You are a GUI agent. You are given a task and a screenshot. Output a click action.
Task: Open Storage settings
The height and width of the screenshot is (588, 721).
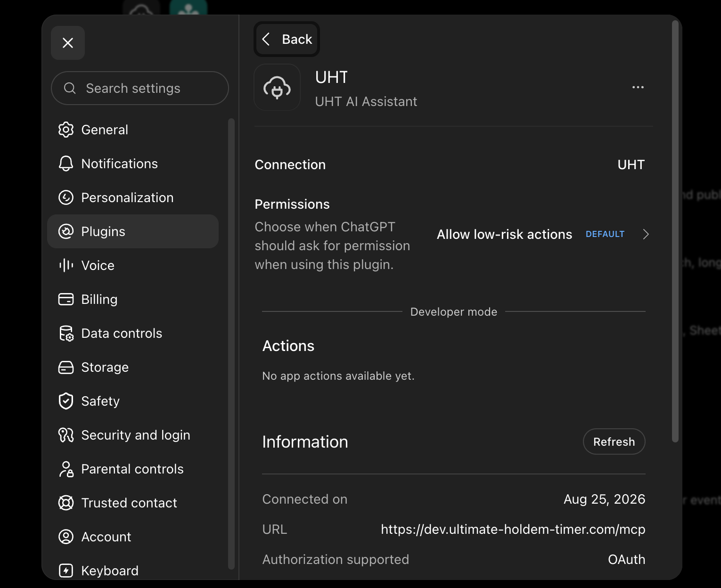[133, 367]
